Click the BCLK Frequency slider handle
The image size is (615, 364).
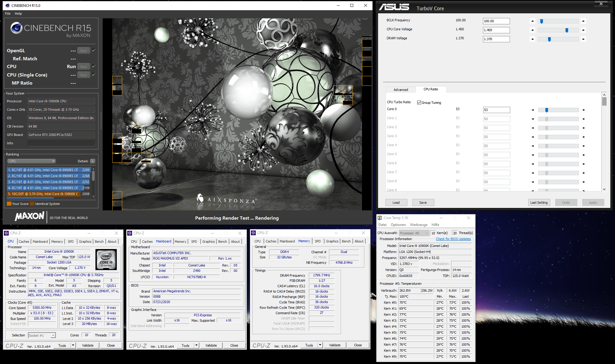[x=542, y=21]
